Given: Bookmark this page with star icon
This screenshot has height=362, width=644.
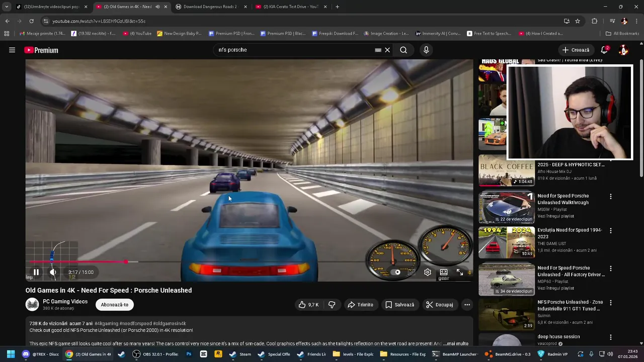Looking at the screenshot, I should (578, 21).
